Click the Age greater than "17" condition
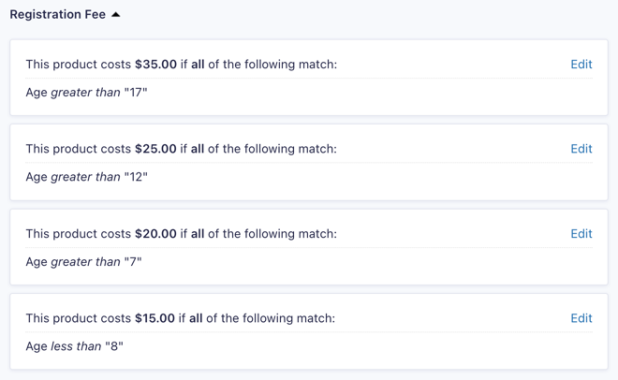This screenshot has width=618, height=380. (86, 93)
